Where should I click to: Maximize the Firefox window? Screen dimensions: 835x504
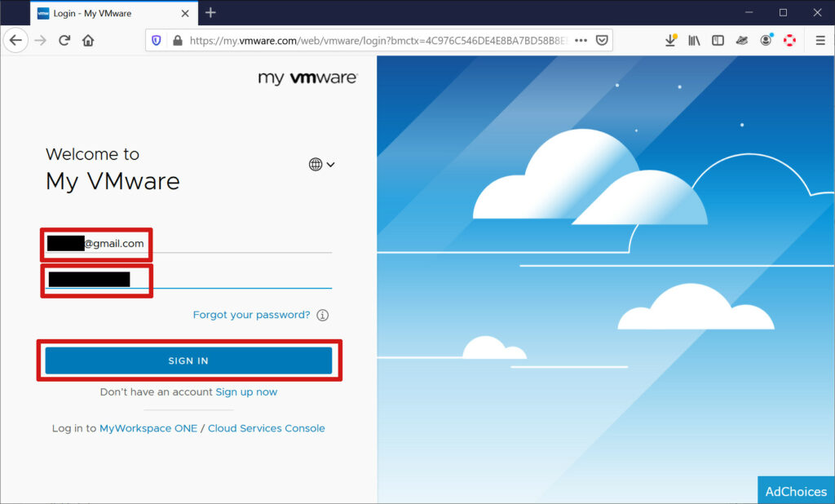coord(783,12)
